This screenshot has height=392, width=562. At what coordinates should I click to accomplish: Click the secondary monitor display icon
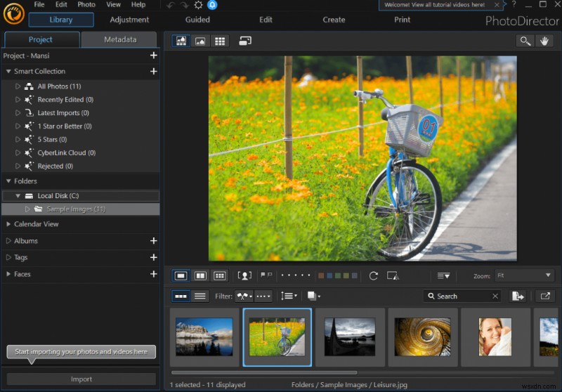coord(245,41)
